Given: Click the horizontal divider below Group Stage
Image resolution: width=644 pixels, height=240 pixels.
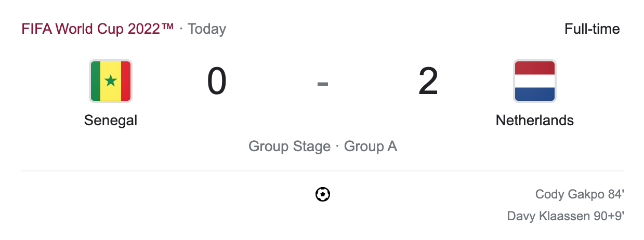Looking at the screenshot, I should point(323,170).
